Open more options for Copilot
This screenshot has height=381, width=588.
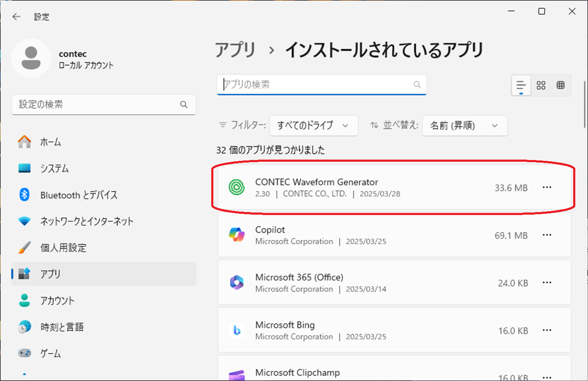547,235
